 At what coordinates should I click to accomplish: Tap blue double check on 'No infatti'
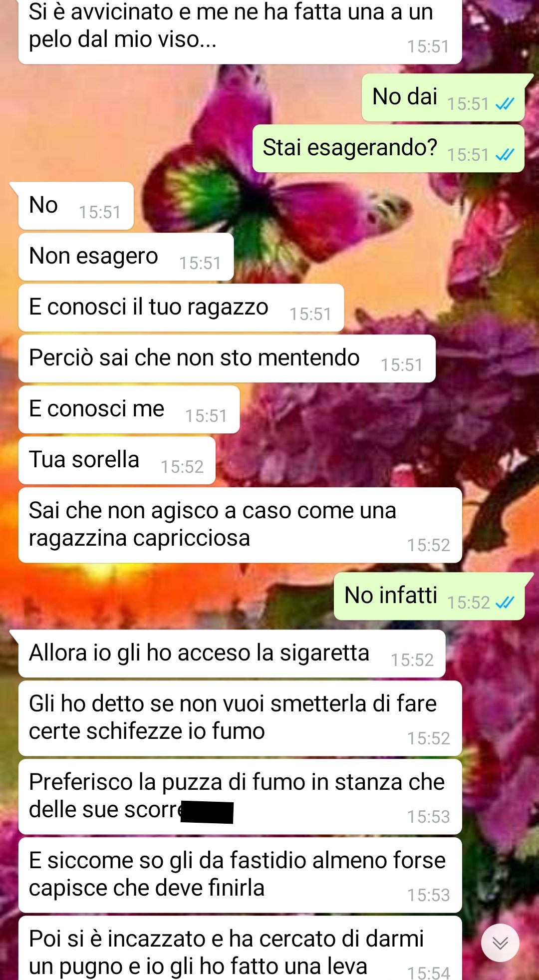click(505, 603)
